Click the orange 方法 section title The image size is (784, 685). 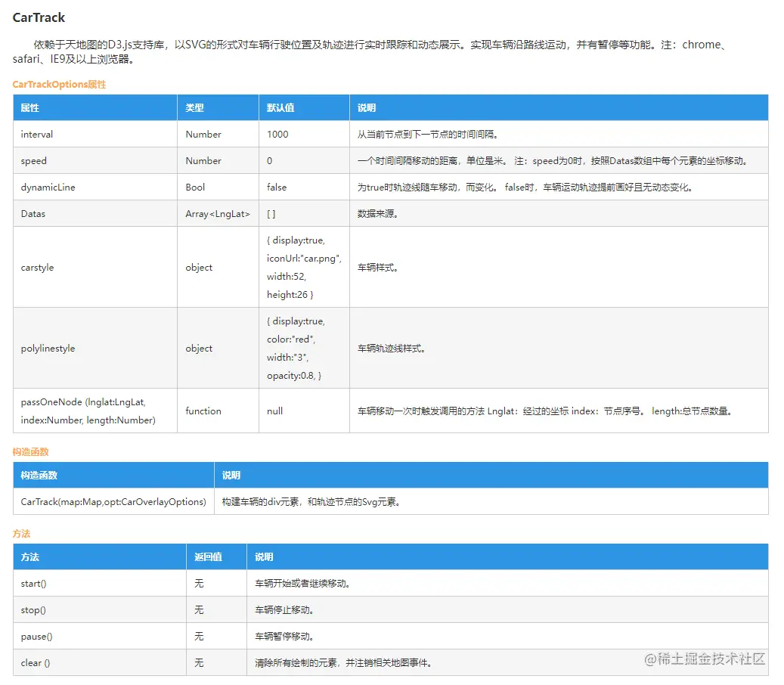coord(21,534)
